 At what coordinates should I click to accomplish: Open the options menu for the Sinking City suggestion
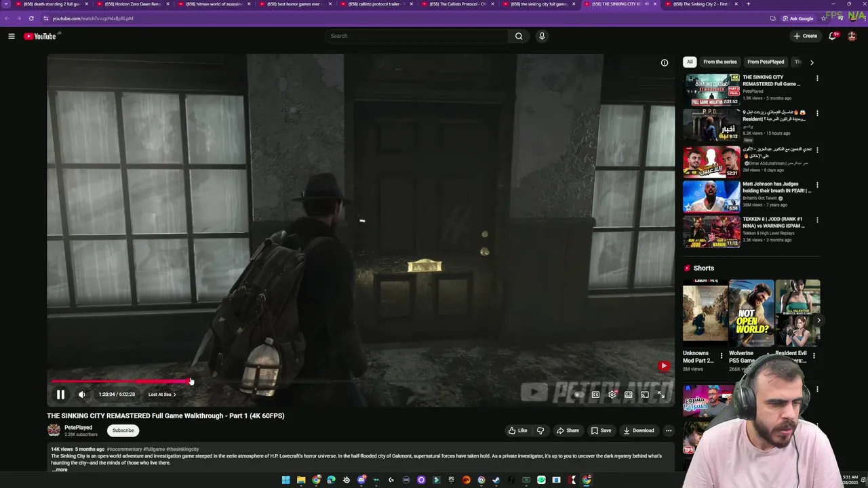tap(817, 79)
